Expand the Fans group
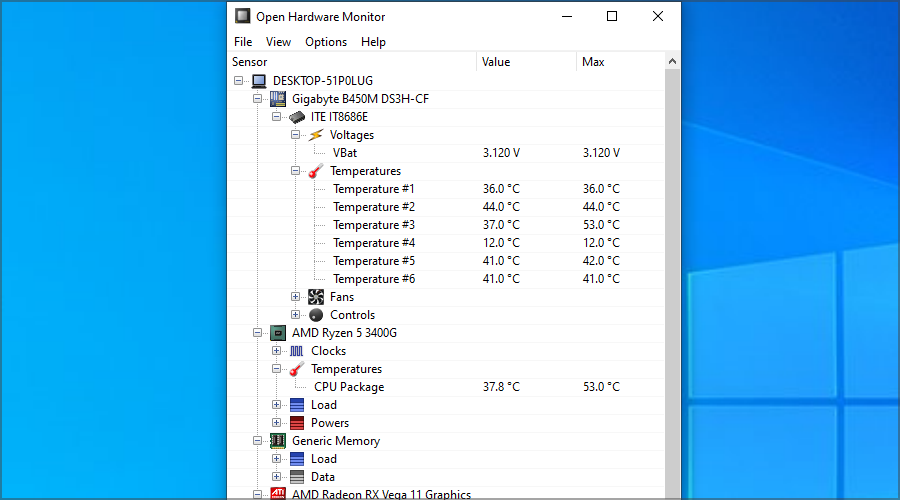900x500 pixels. pyautogui.click(x=296, y=297)
